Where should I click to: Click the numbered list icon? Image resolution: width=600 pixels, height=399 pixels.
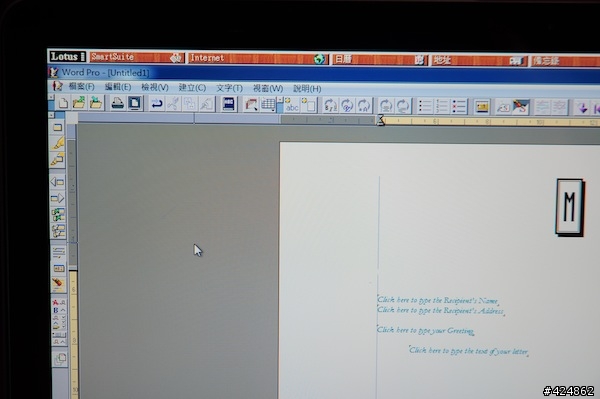(x=442, y=107)
